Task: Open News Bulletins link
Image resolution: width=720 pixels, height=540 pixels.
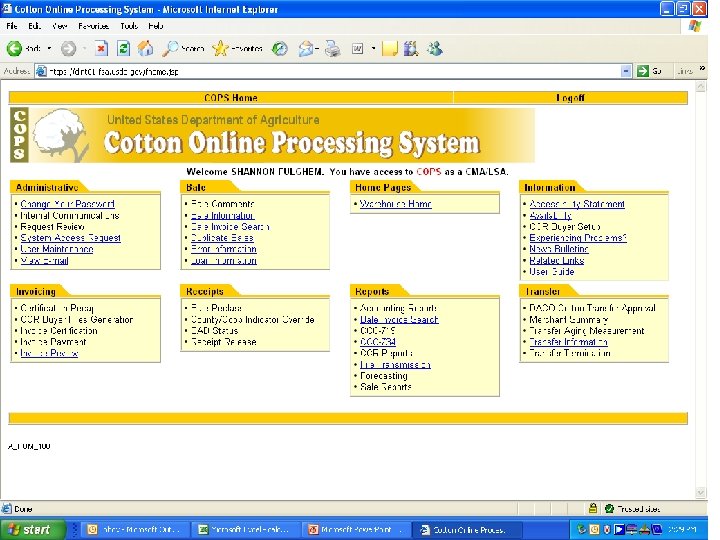Action: (559, 249)
